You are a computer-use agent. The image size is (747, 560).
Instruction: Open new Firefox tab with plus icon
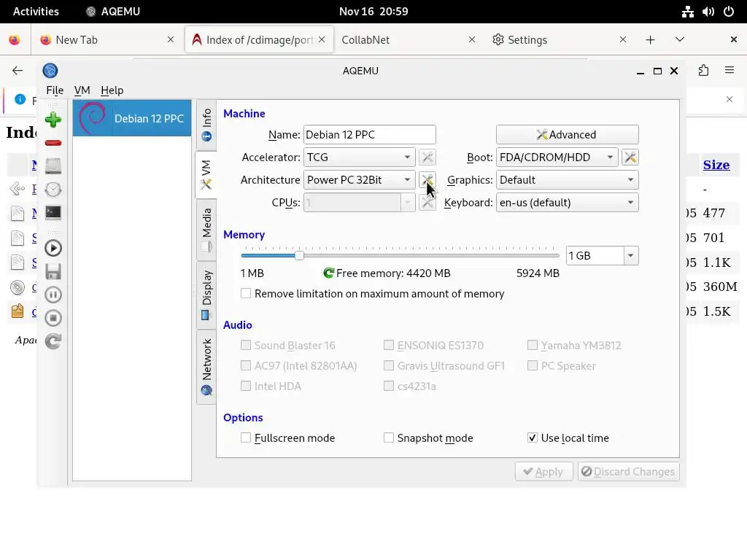point(650,39)
